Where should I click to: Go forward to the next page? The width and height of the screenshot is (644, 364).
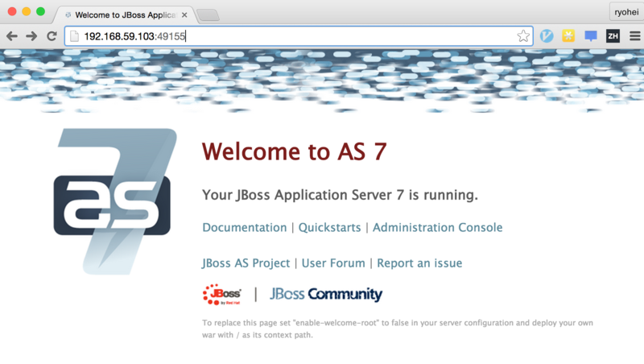(31, 36)
